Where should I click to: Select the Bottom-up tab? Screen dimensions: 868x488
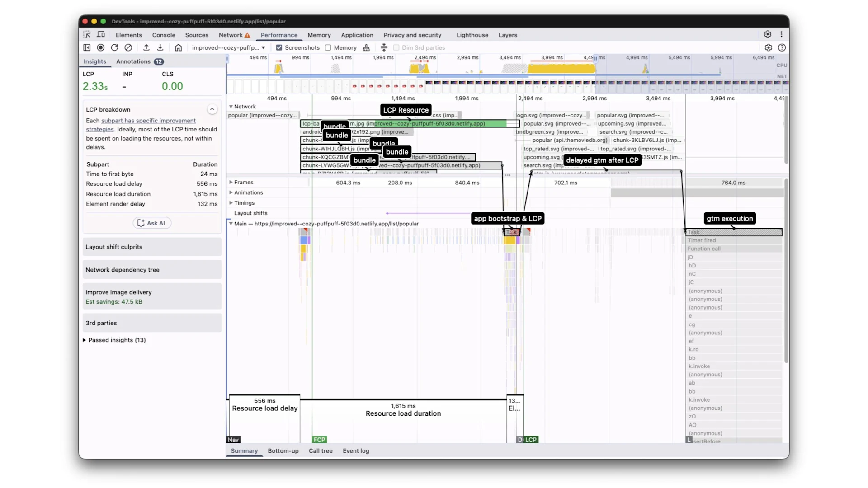pos(283,450)
